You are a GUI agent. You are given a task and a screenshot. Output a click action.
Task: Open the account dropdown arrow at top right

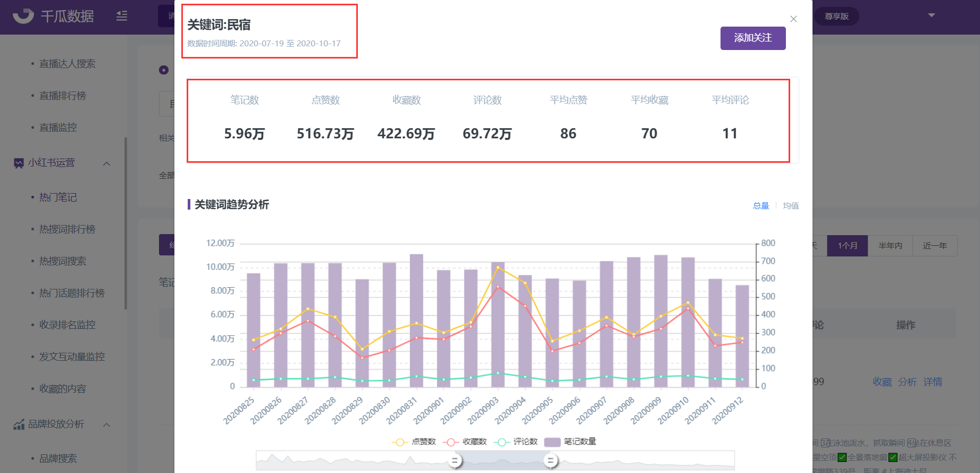931,15
